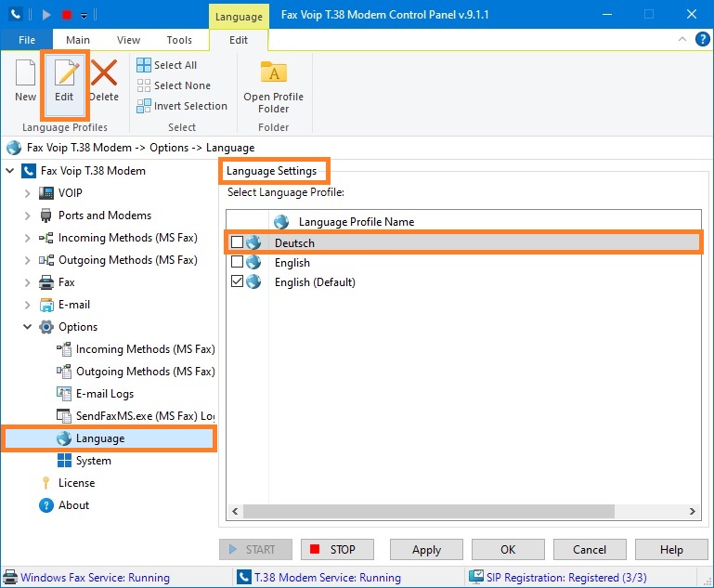Image resolution: width=714 pixels, height=588 pixels.
Task: Open the File menu
Action: [27, 40]
